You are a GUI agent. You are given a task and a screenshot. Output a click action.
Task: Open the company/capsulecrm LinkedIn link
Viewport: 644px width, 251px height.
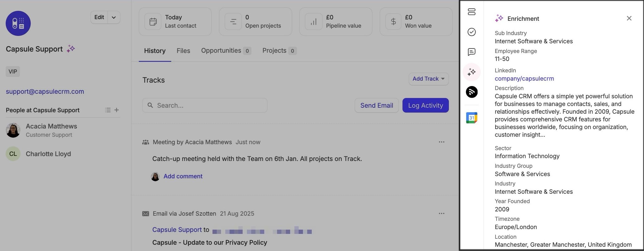point(524,79)
